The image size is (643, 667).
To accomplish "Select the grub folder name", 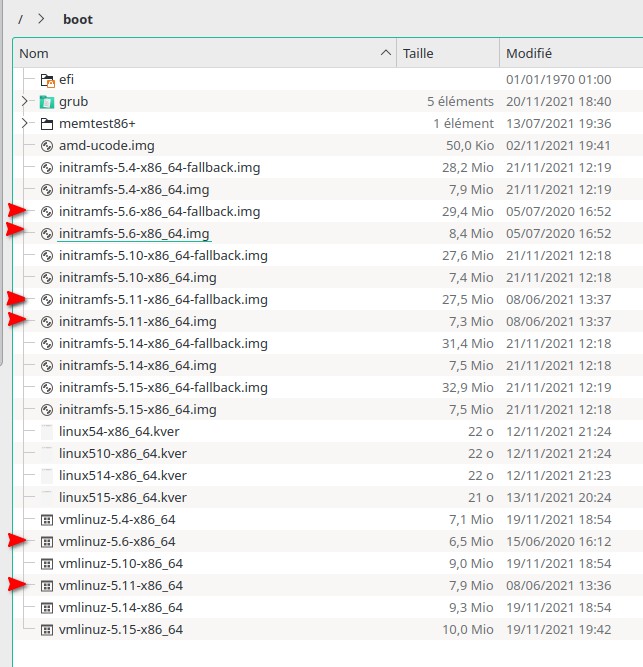I will (74, 102).
